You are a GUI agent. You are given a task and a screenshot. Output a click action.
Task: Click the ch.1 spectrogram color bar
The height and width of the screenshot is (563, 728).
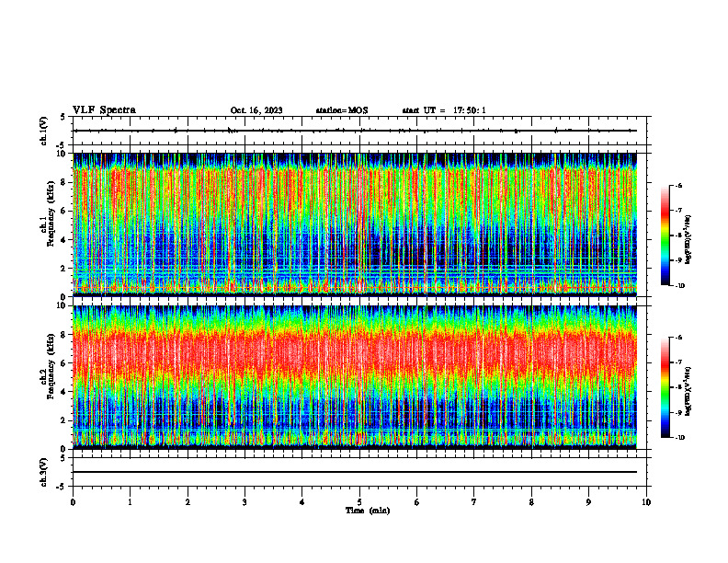tap(665, 236)
